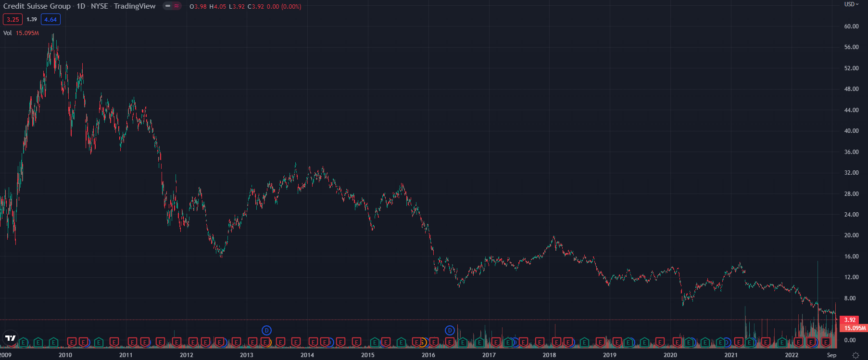The height and width of the screenshot is (360, 868).
Task: Click the 8.00 price axis label
Action: point(850,298)
